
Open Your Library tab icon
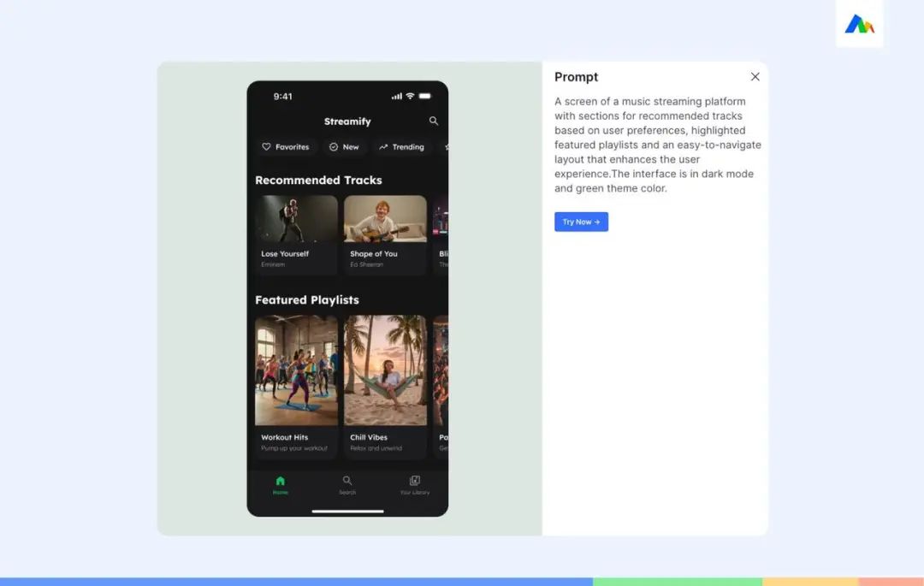click(x=415, y=481)
